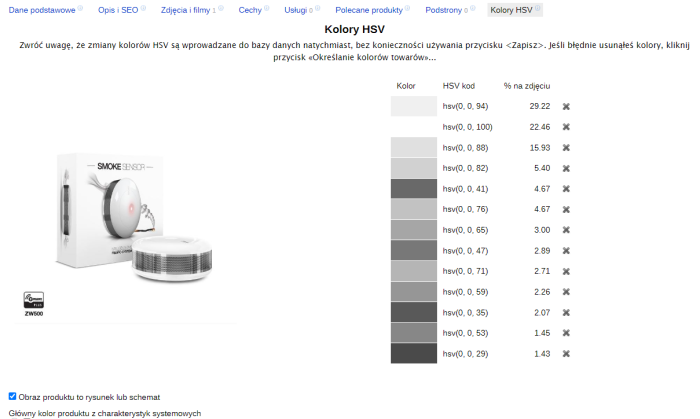Open the Cechy tab

coord(250,10)
